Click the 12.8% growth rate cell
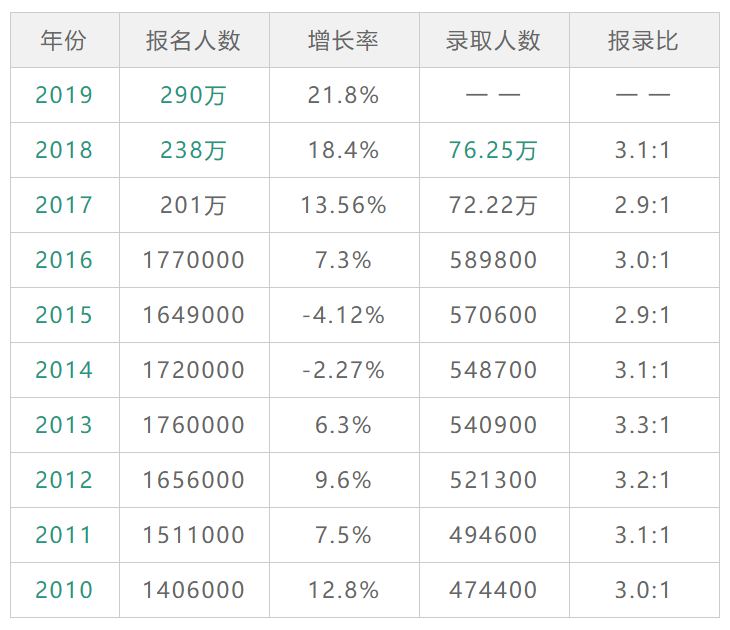This screenshot has height=630, width=730. point(344,589)
